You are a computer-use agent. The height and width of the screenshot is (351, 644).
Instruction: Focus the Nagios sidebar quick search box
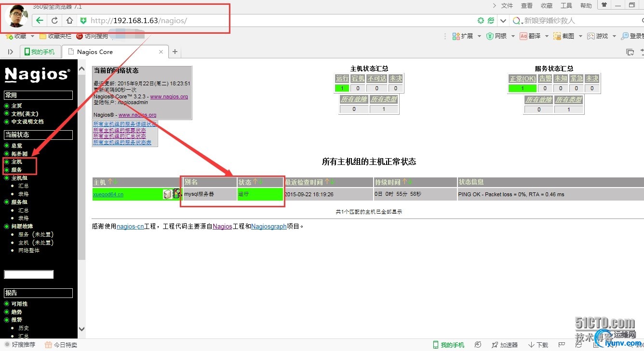(x=28, y=274)
